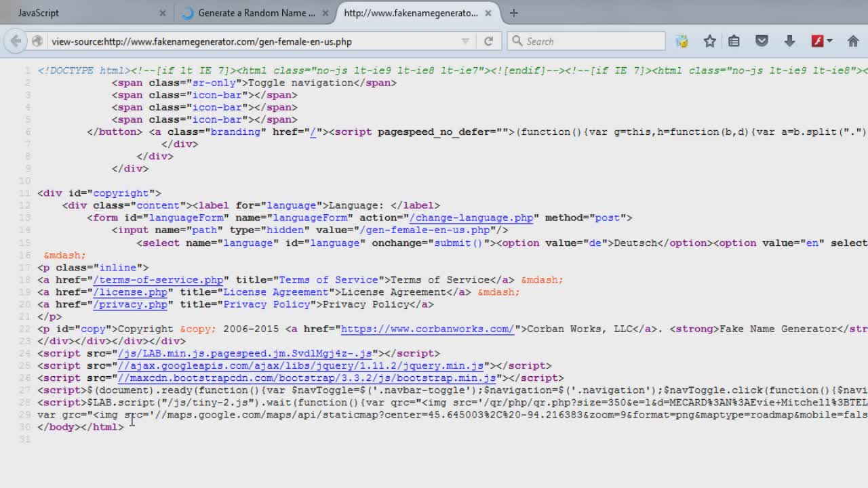Click inside the Search field

point(586,41)
